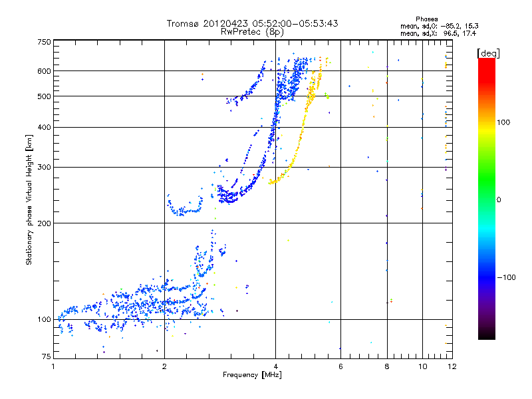Click the y-axis tick label '75'
Viewport: 532px width, 399px height.
tap(47, 356)
